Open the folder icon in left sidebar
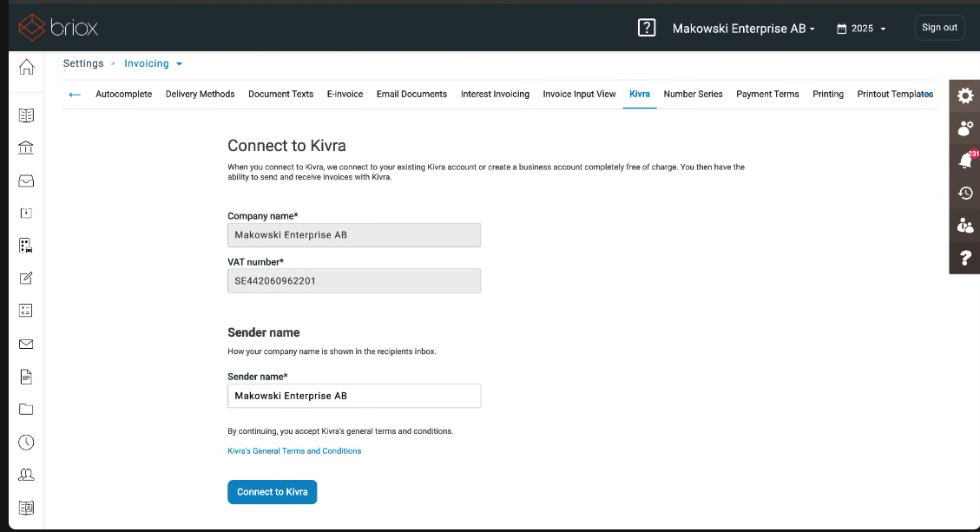Image resolution: width=980 pixels, height=532 pixels. tap(26, 410)
